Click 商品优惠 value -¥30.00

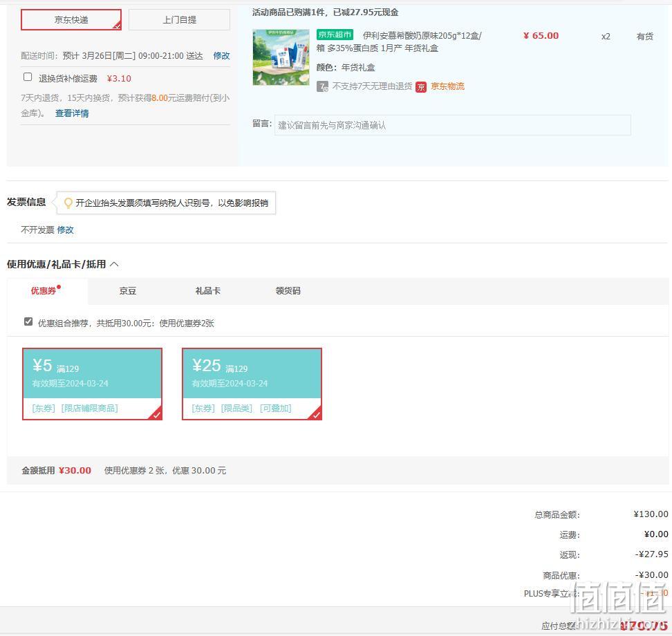[x=651, y=574]
